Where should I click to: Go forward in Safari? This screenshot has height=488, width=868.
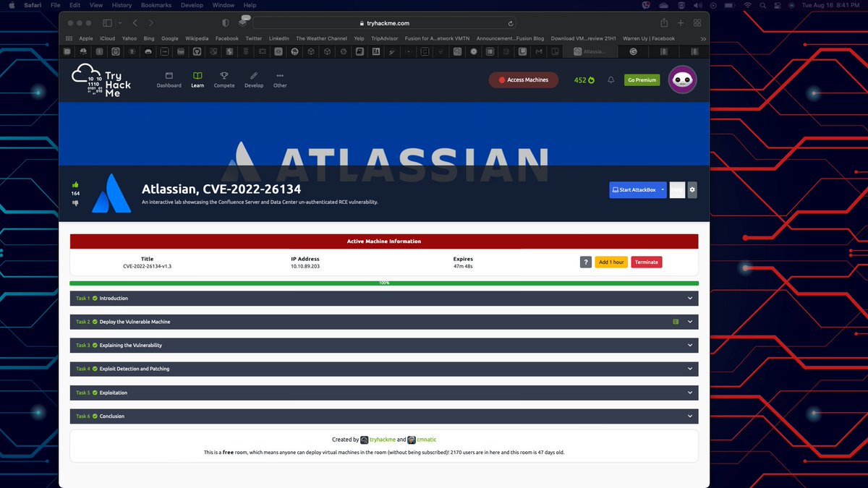click(150, 23)
